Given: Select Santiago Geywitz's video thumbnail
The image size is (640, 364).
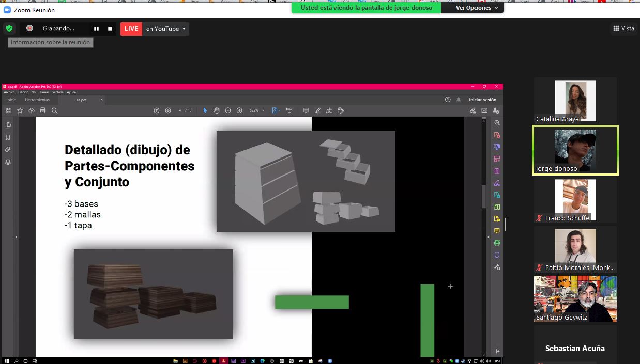Looking at the screenshot, I should point(575,298).
